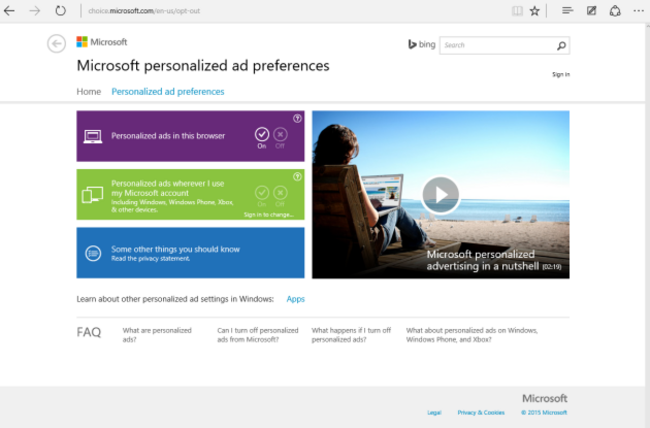Open help icon on green account tile

pos(297,177)
